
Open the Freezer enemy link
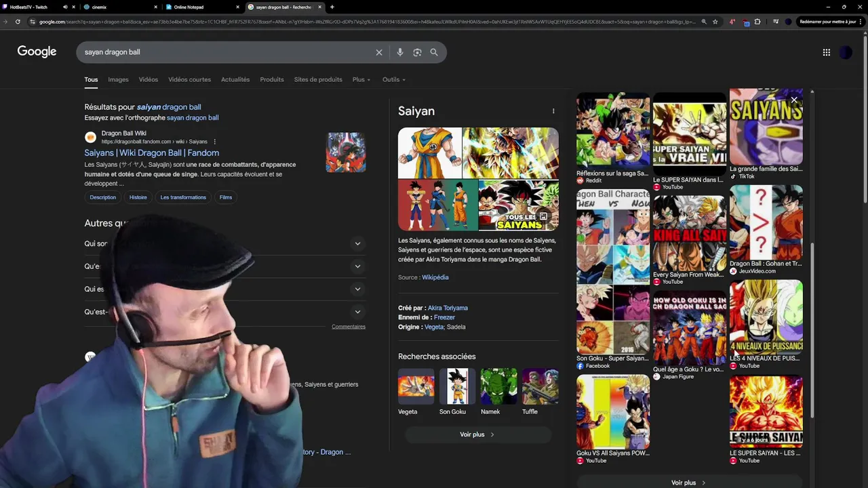click(444, 317)
